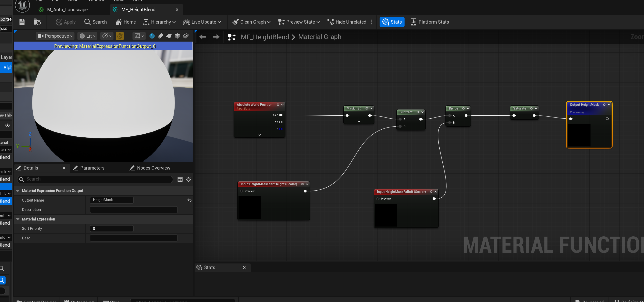Select cube preview mesh
The image size is (644, 302).
tap(177, 36)
